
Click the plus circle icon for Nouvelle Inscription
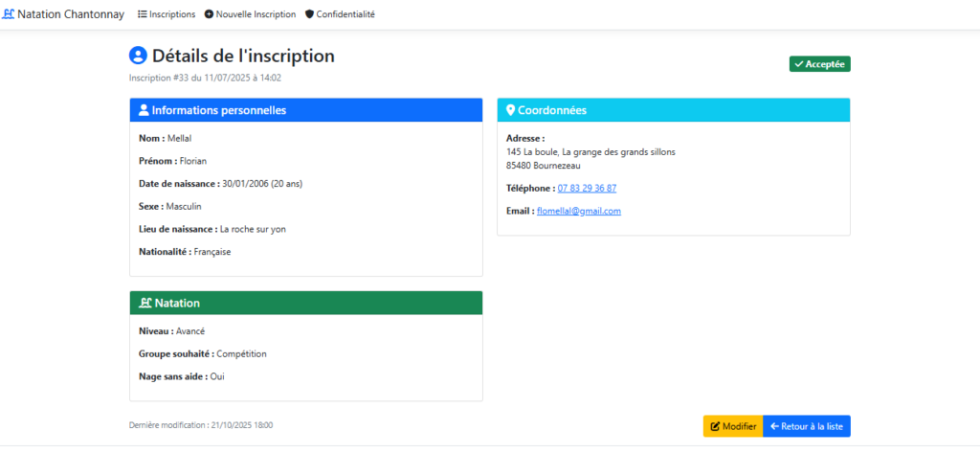click(209, 13)
